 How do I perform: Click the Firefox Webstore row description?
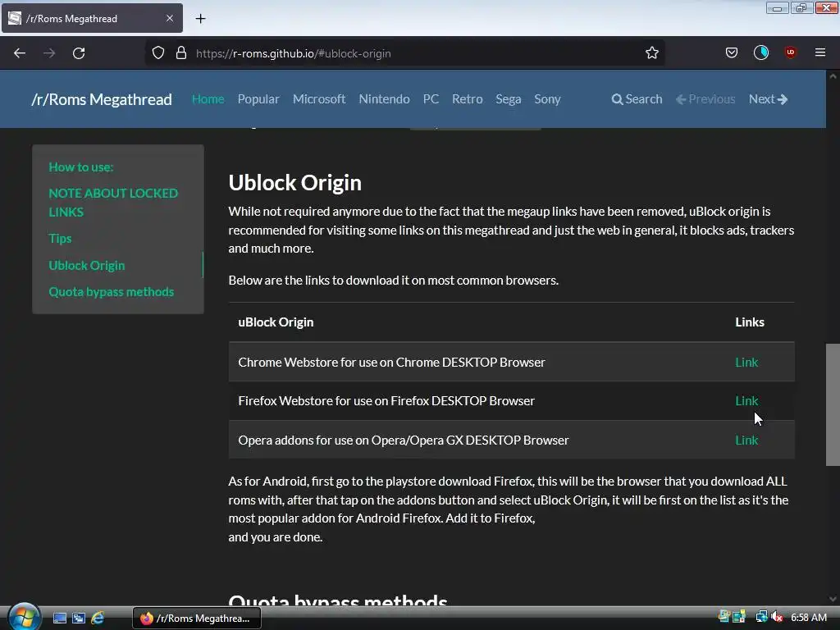[x=386, y=400]
